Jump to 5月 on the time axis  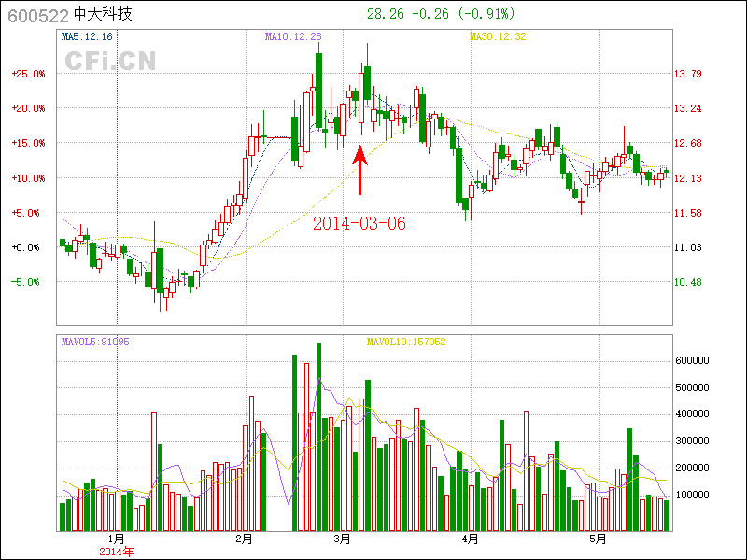tap(599, 539)
